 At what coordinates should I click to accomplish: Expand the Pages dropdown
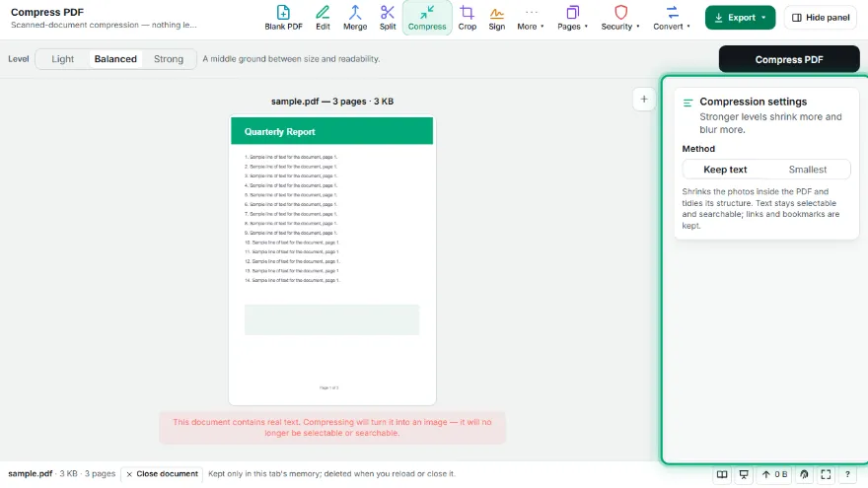coord(572,18)
